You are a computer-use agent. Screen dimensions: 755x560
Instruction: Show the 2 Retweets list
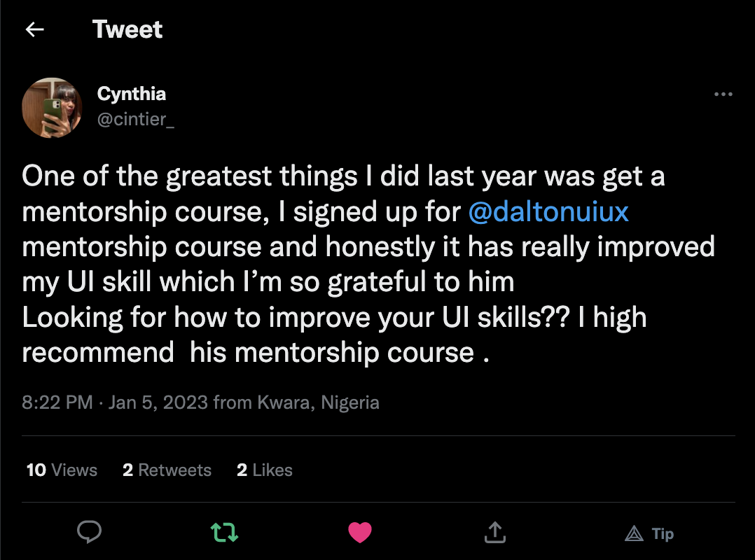[167, 470]
